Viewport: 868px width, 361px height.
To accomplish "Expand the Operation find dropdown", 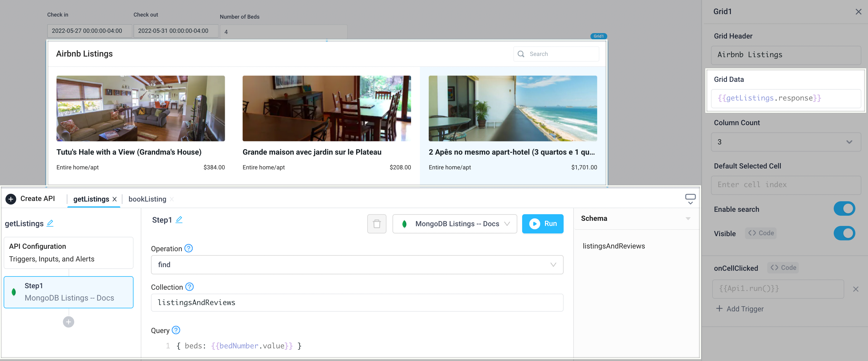I will 553,265.
